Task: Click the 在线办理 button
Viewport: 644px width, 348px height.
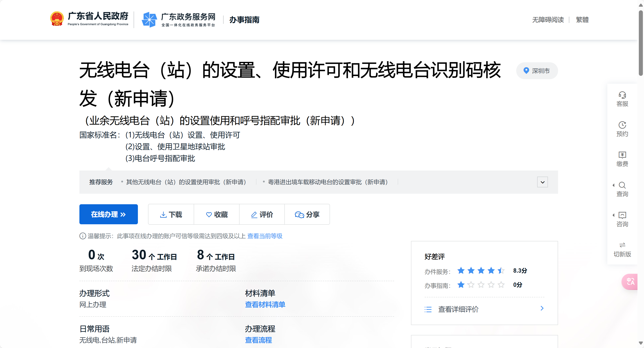Action: pyautogui.click(x=108, y=215)
